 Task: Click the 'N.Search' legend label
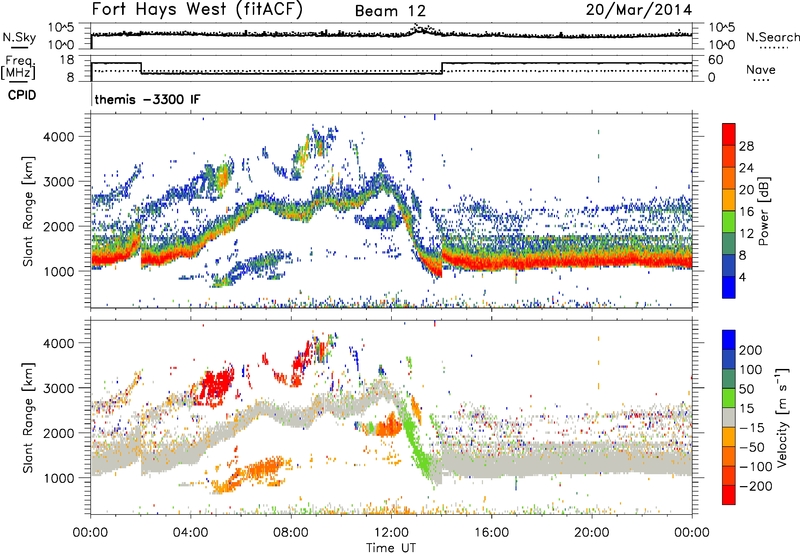pos(772,37)
